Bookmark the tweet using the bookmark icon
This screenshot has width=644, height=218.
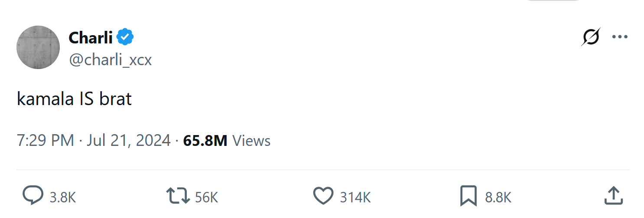click(x=468, y=196)
